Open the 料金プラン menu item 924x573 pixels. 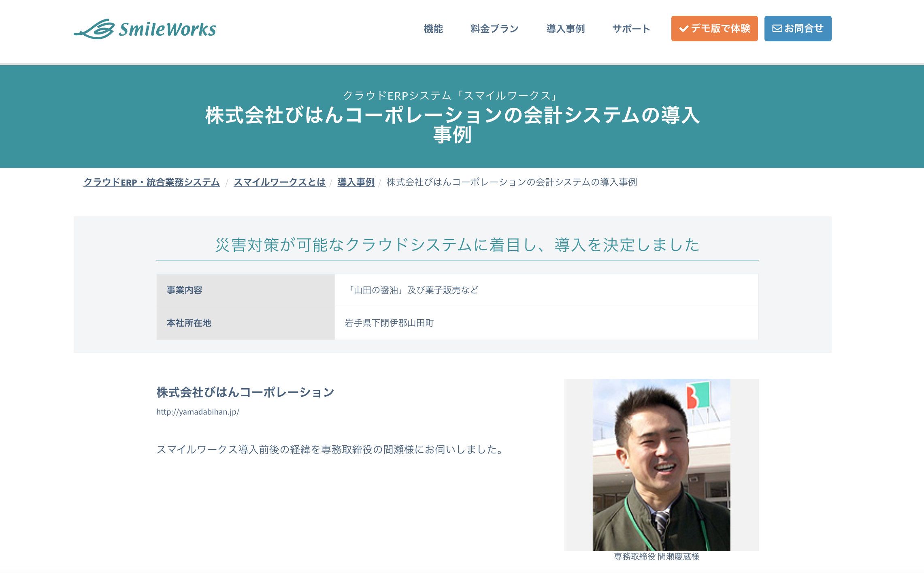(x=494, y=29)
